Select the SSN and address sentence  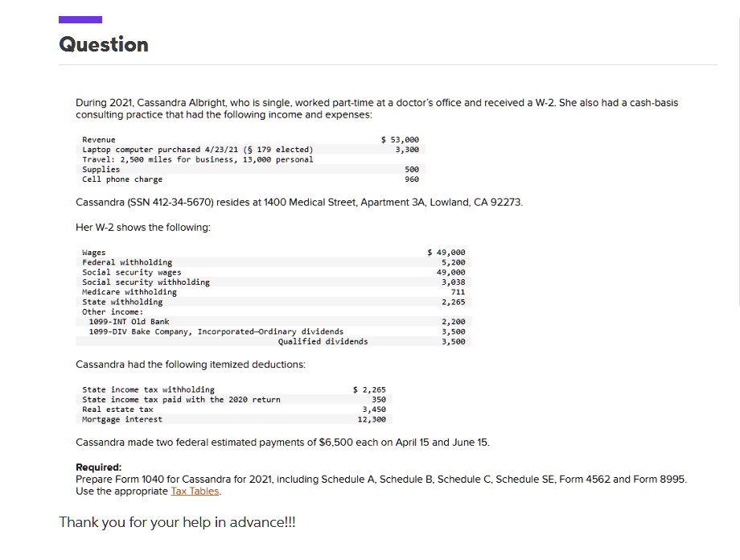point(299,203)
